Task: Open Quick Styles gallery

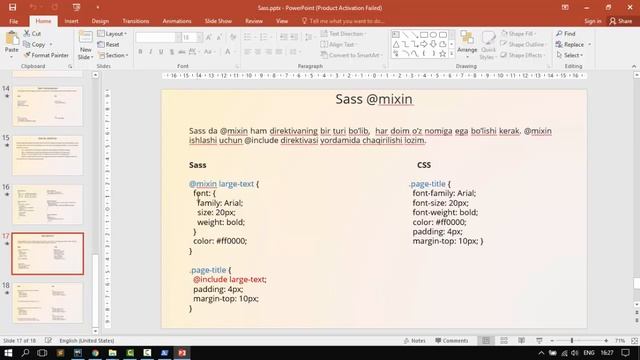Action: (488, 45)
